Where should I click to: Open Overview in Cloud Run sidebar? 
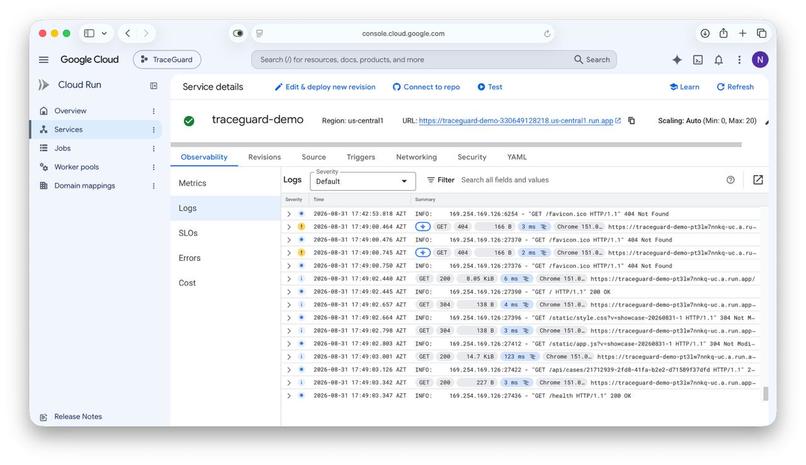tap(70, 110)
